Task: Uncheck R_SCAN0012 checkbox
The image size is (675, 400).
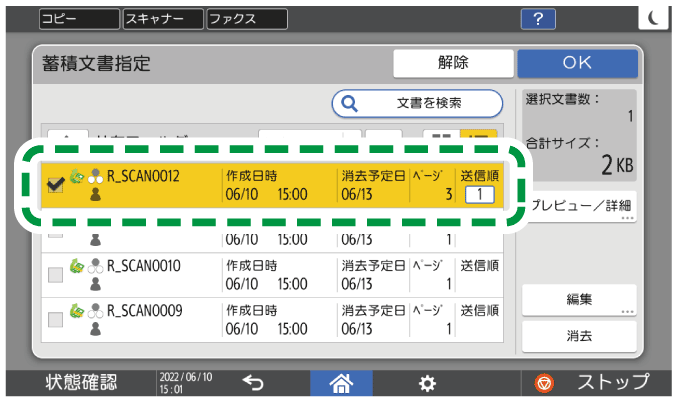Action: (56, 185)
